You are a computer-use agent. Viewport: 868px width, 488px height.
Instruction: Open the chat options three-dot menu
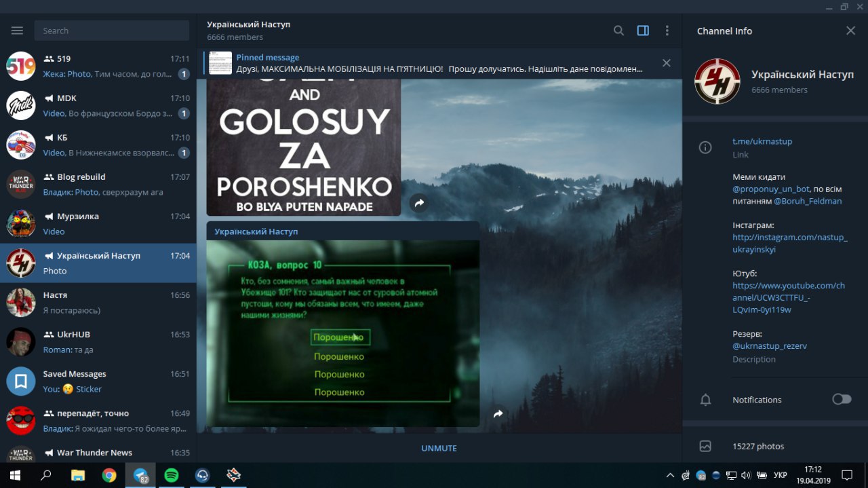pyautogui.click(x=667, y=31)
